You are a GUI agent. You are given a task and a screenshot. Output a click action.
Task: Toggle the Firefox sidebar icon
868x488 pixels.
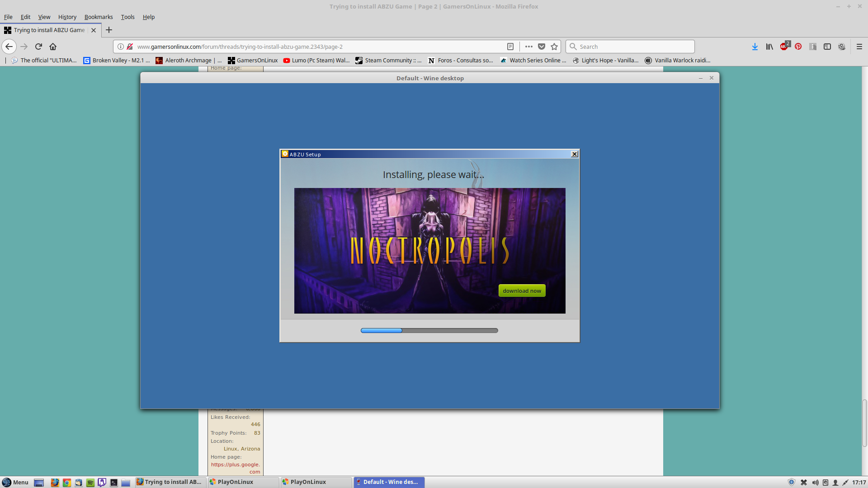pos(827,47)
